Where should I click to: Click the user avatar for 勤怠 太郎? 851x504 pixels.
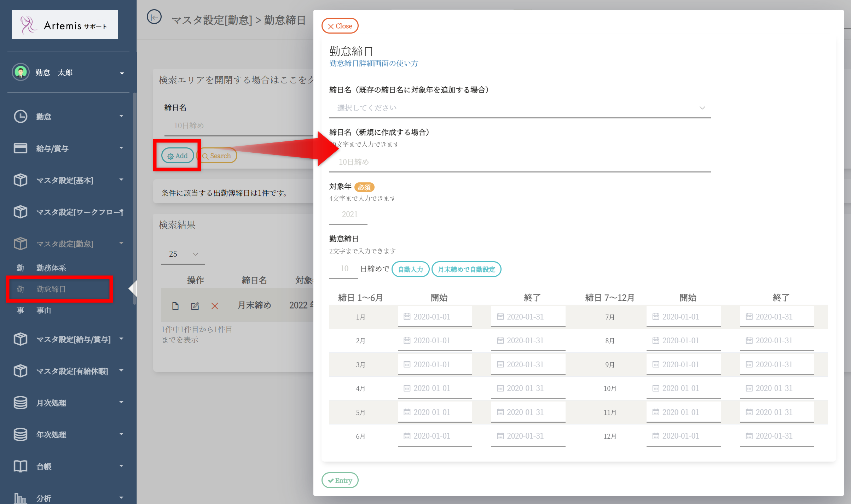coord(21,72)
